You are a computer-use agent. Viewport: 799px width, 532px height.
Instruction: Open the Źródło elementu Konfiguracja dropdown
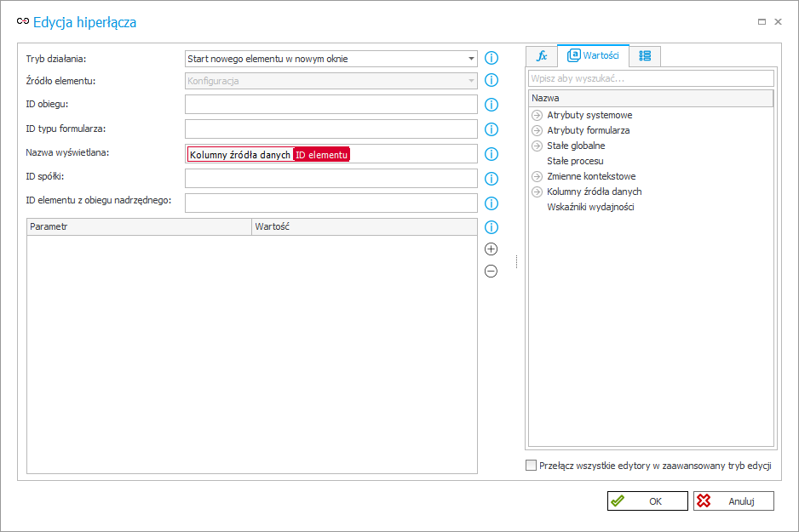471,80
